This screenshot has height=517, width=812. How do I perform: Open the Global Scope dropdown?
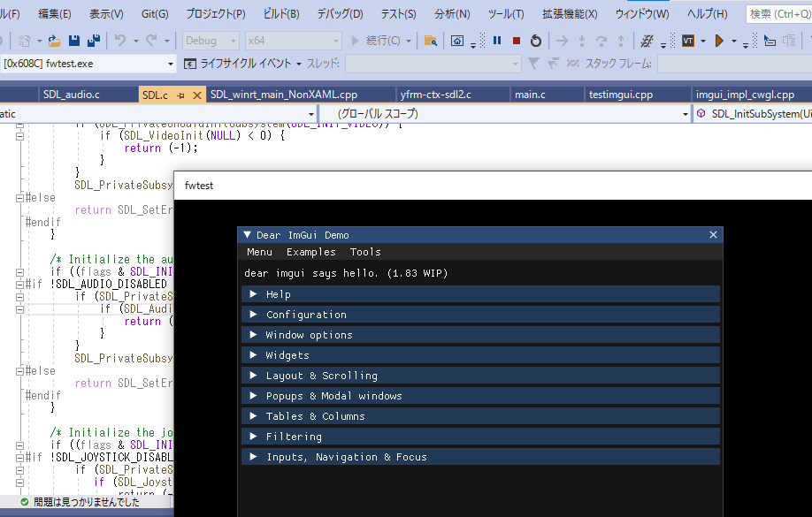tap(505, 114)
